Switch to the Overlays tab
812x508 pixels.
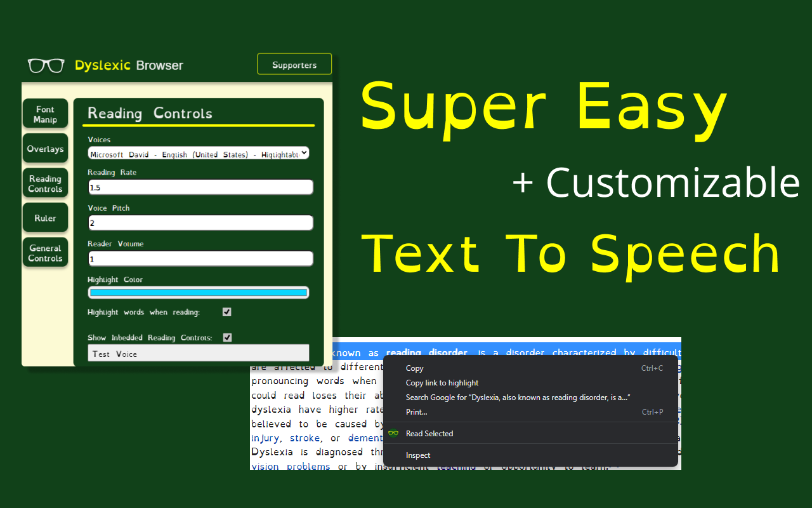(x=45, y=149)
